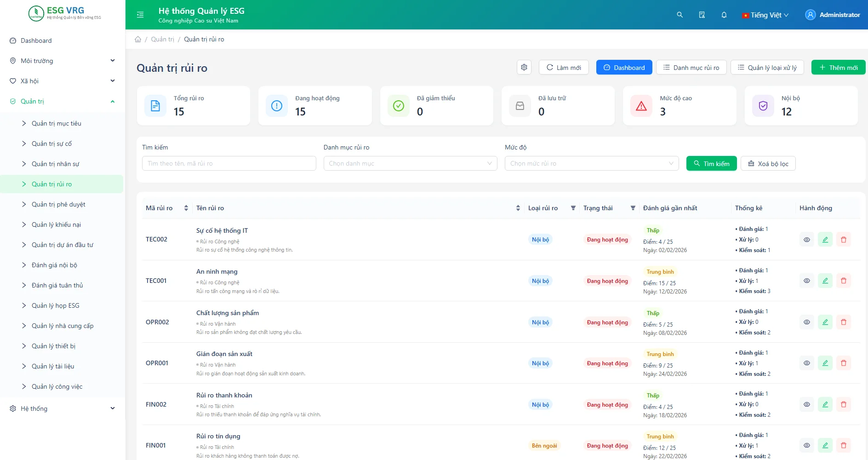Go to home via the breadcrumb house icon
868x460 pixels.
pos(138,39)
